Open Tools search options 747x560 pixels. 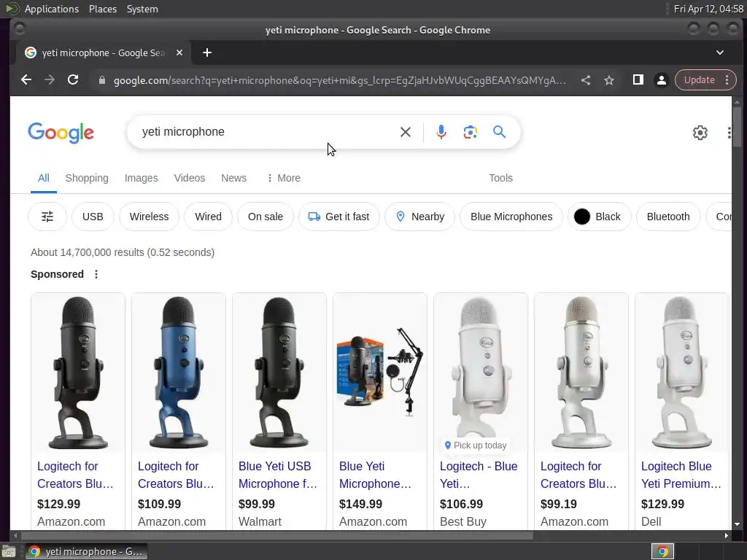click(x=500, y=178)
